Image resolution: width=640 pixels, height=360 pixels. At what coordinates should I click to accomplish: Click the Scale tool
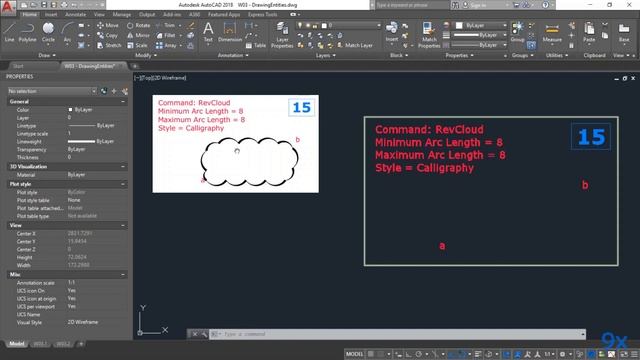pos(137,45)
